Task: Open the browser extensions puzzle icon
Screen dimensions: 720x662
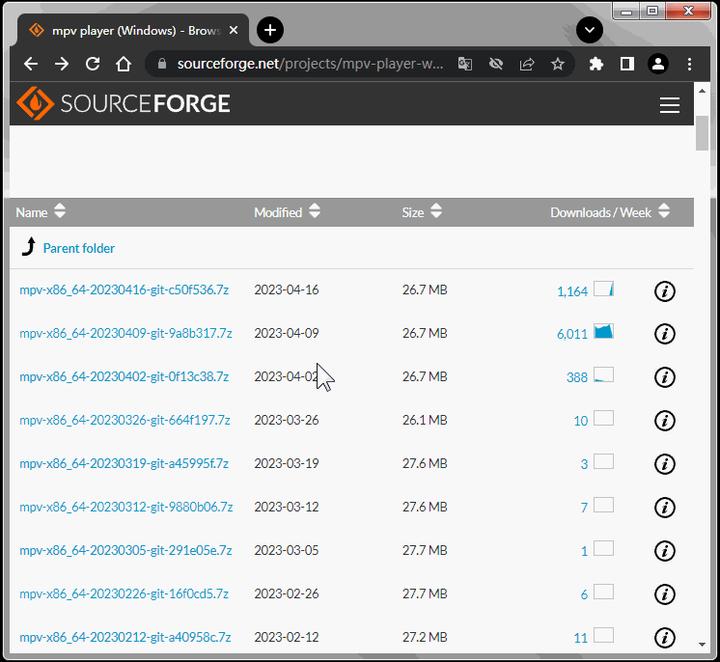Action: [x=596, y=64]
